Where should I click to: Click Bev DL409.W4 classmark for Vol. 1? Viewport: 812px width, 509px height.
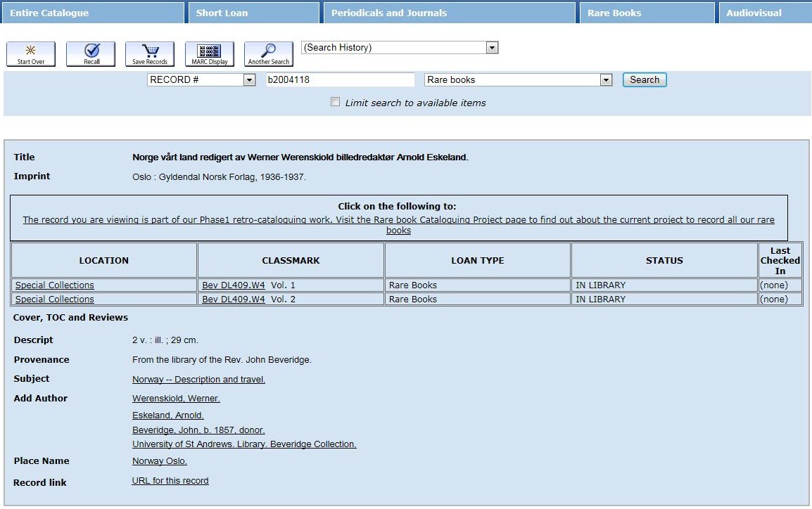point(233,285)
